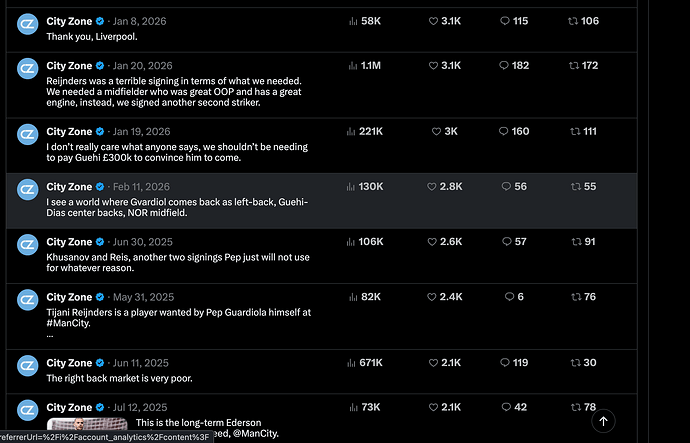The width and height of the screenshot is (690, 443).
Task: Click impressions bar icon on Guehi £300k post
Action: pyautogui.click(x=351, y=132)
